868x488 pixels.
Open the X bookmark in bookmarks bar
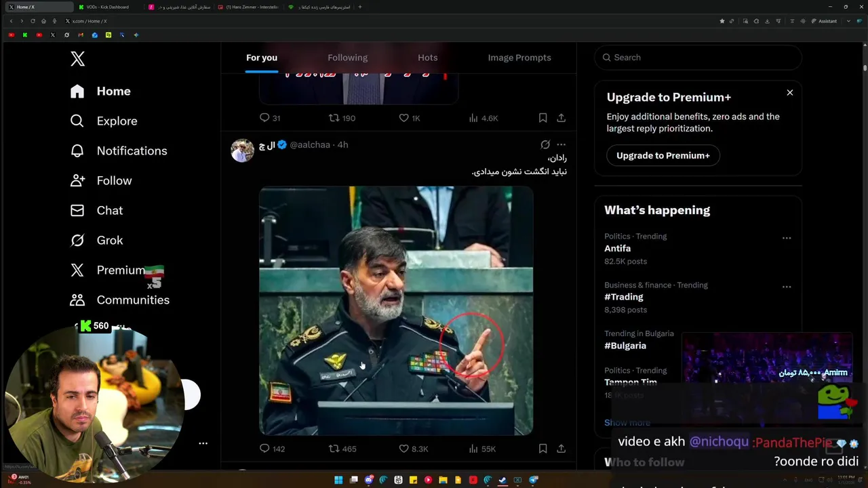coord(53,35)
